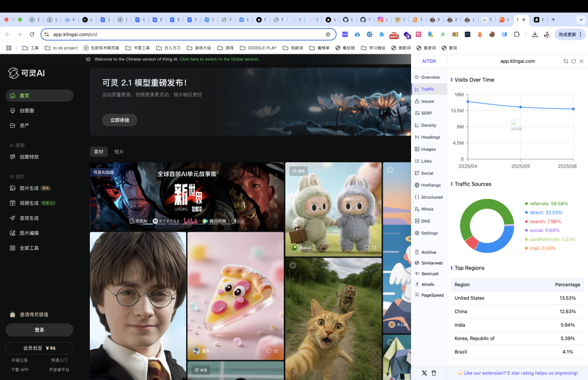Screen dimensions: 588x380
Task: Open the to do project bookmarks folder
Action: click(x=61, y=48)
